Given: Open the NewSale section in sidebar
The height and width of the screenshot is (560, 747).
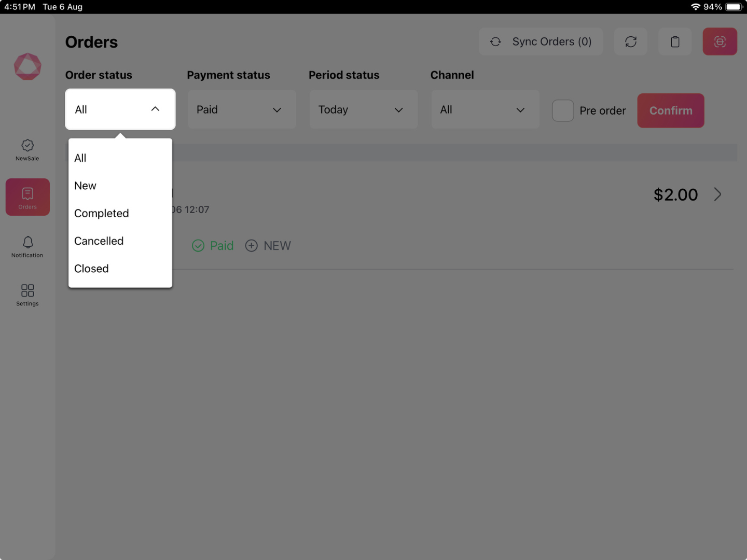Looking at the screenshot, I should point(27,150).
